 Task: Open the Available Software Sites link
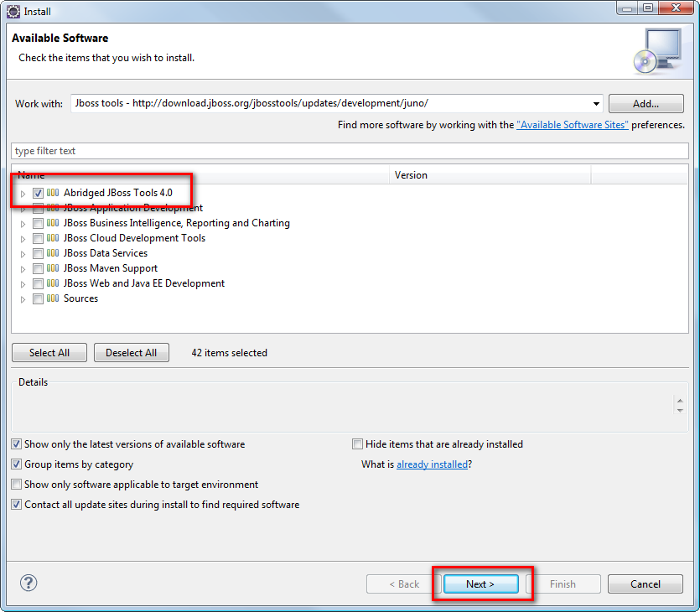(x=573, y=125)
